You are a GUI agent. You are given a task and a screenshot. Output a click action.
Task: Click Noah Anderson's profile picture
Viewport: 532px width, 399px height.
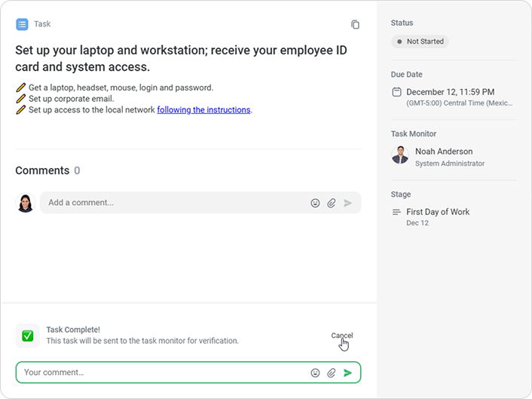pos(400,155)
